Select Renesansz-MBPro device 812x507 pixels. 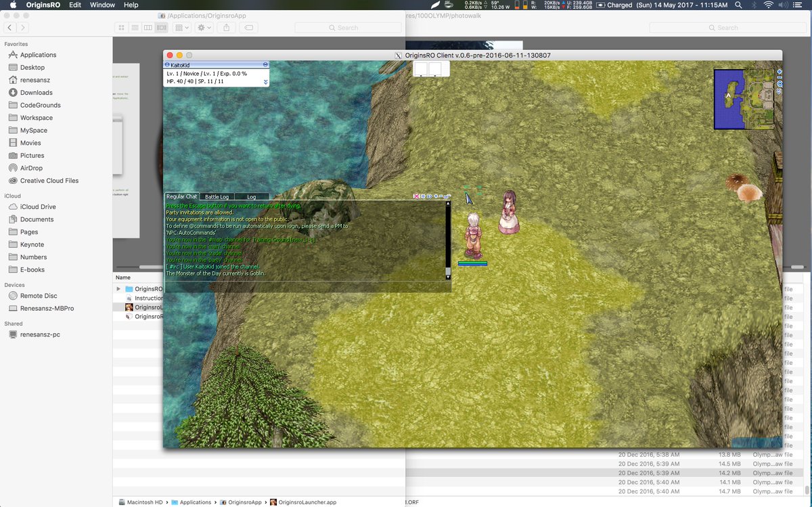click(47, 309)
